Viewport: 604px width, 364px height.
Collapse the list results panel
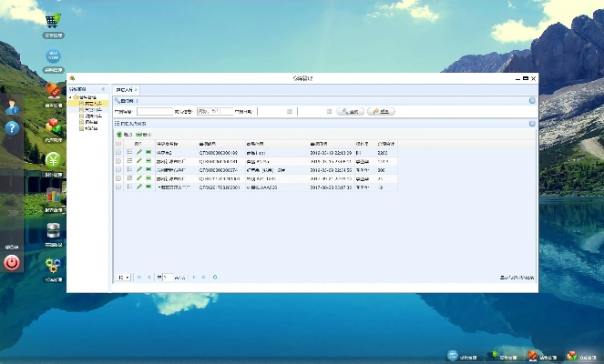[x=532, y=124]
